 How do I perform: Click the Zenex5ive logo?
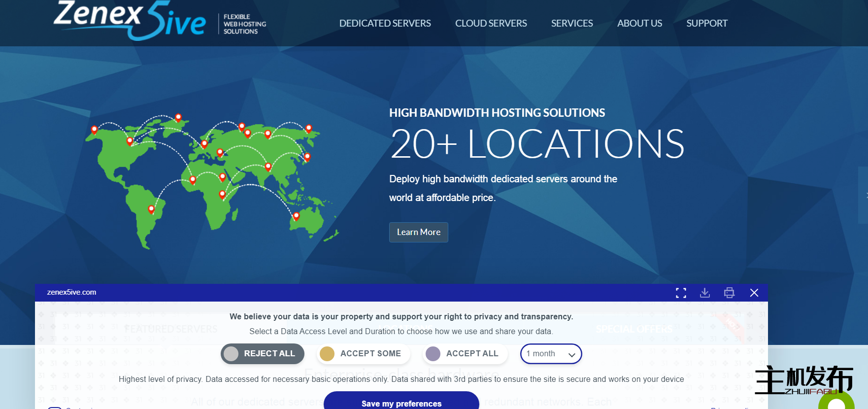click(130, 21)
